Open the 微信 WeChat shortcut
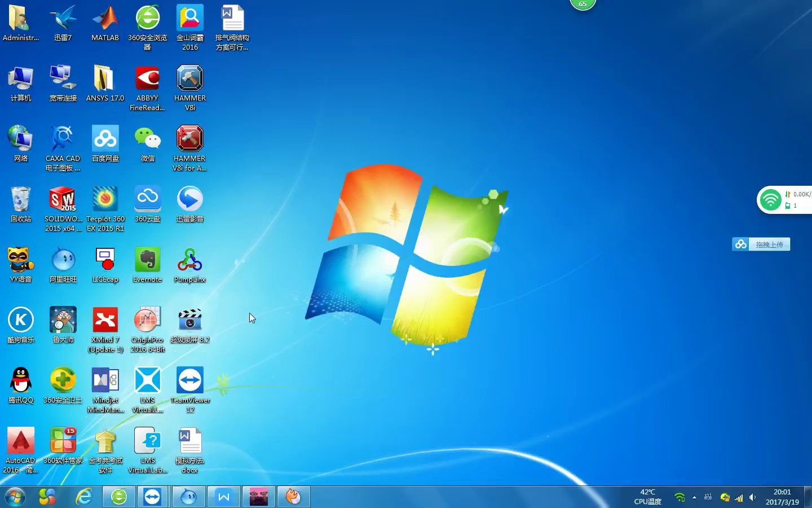Image resolution: width=812 pixels, height=508 pixels. point(147,144)
